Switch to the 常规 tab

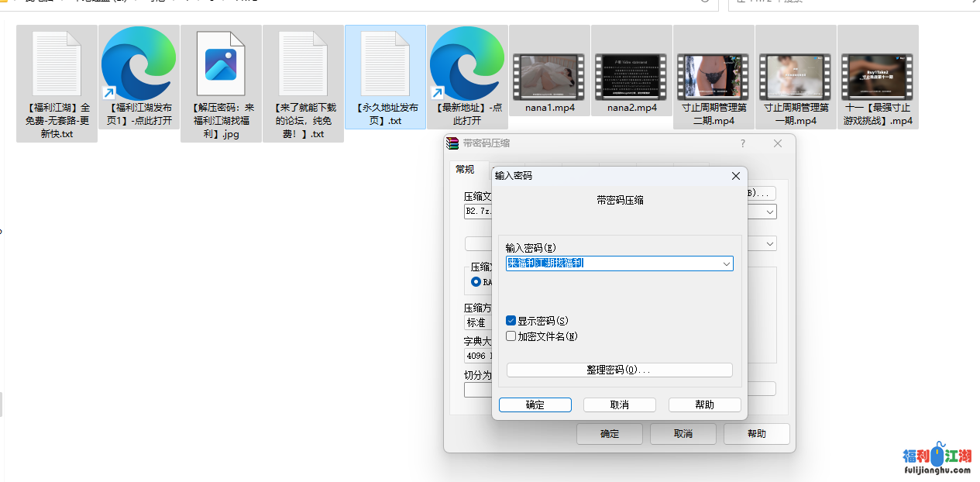click(x=465, y=170)
